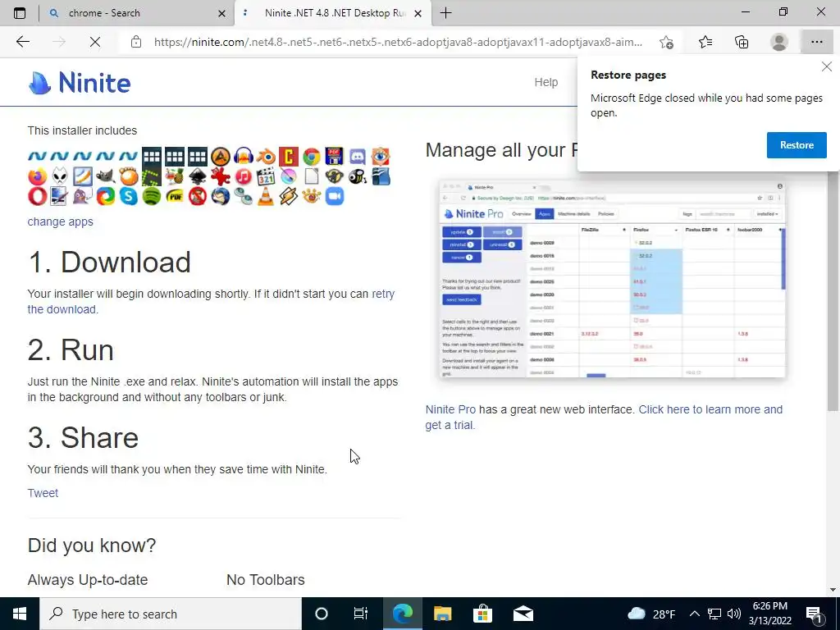Click the taskbar search box

click(171, 614)
